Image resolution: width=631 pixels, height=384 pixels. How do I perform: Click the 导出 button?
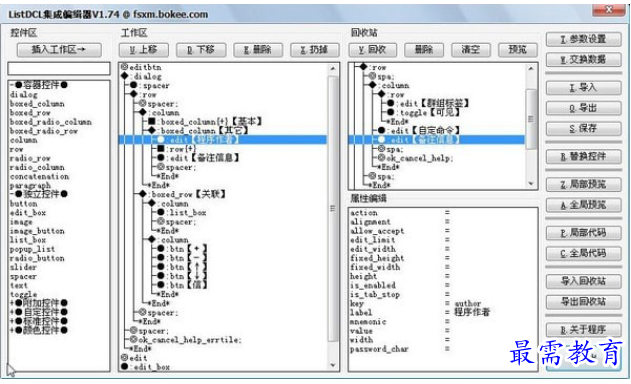(x=584, y=108)
